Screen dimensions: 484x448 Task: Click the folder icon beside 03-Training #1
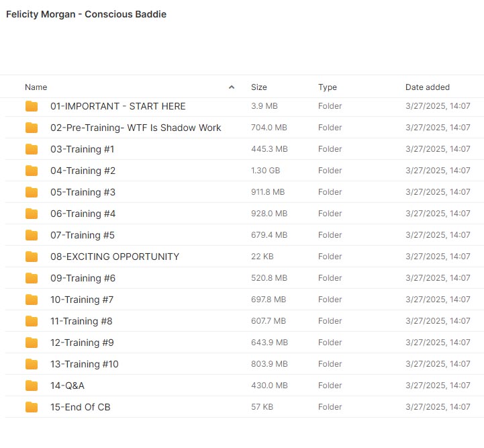point(32,149)
